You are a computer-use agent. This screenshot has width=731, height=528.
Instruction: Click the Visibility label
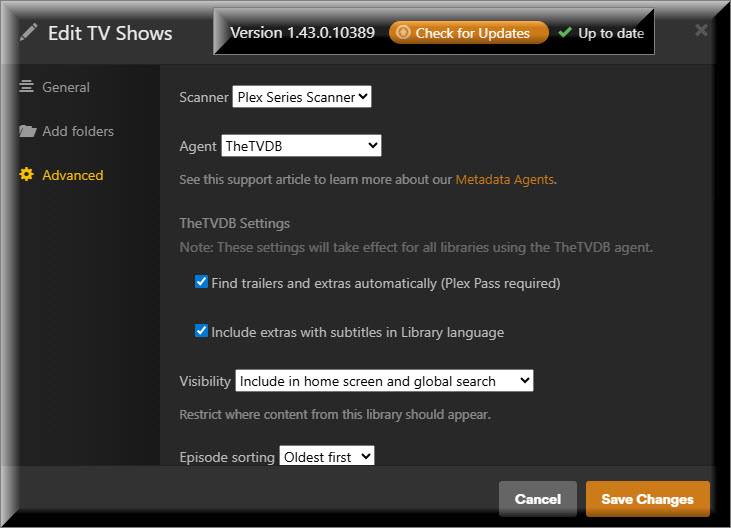tap(205, 381)
